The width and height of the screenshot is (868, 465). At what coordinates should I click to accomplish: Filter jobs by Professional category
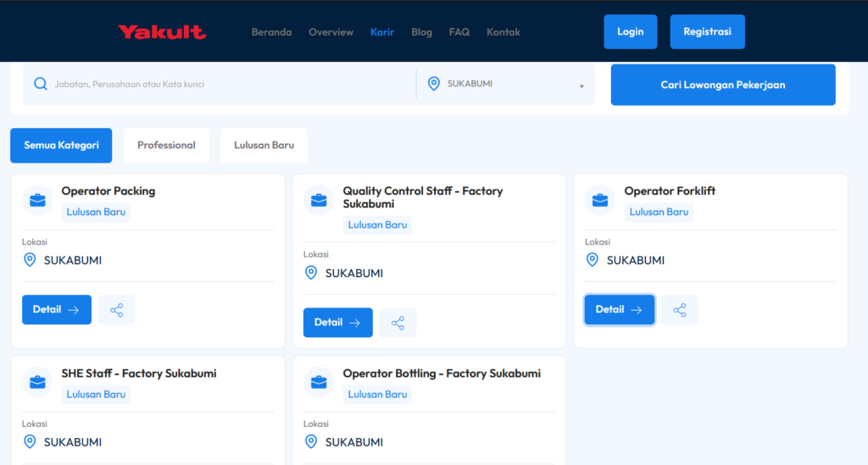point(166,146)
